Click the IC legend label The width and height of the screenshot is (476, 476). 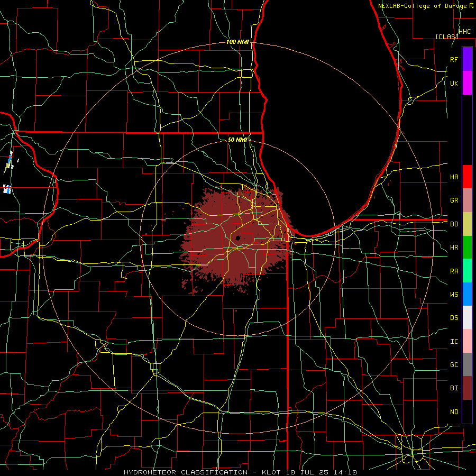[x=454, y=342]
